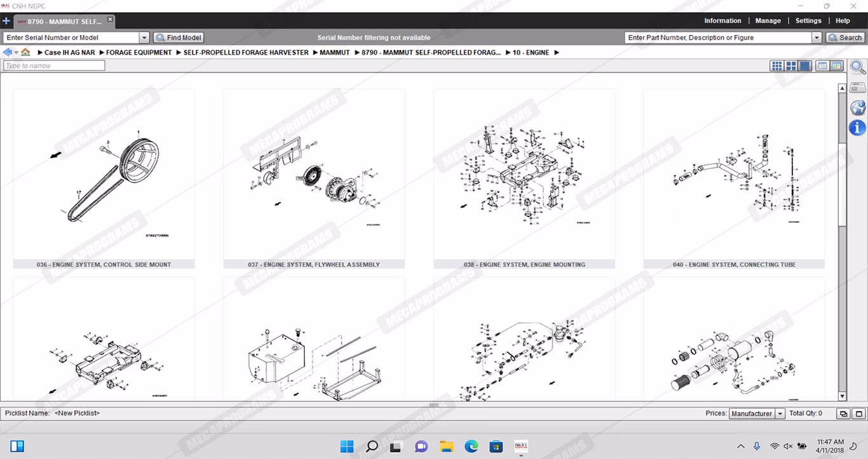Open the Settings menu
Image resolution: width=868 pixels, height=459 pixels.
tap(808, 21)
